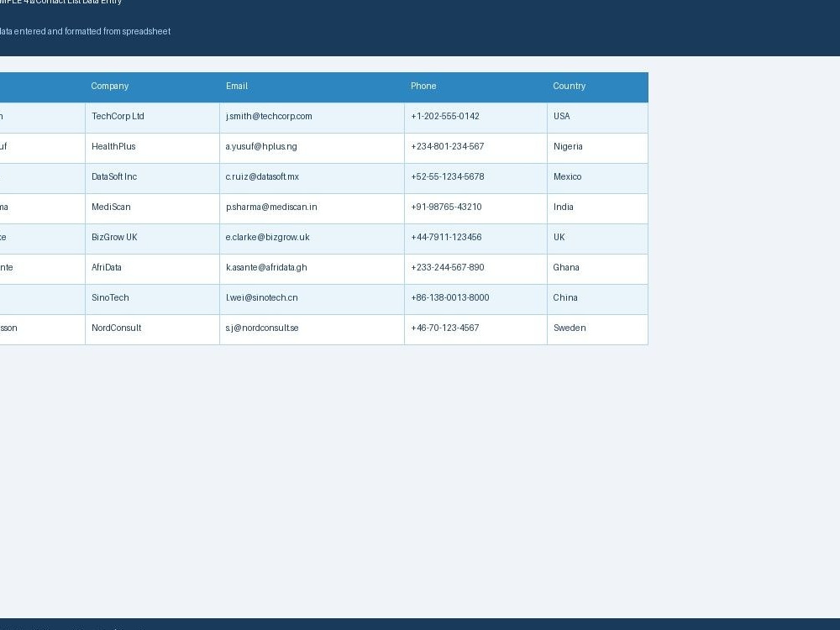Click the Sweden country cell
This screenshot has width=840, height=630.
tap(597, 329)
